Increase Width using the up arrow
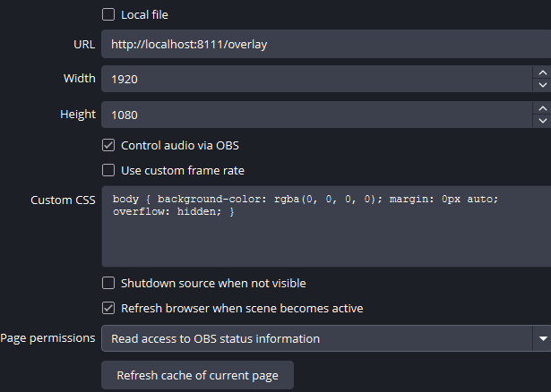The height and width of the screenshot is (392, 551). [541, 72]
